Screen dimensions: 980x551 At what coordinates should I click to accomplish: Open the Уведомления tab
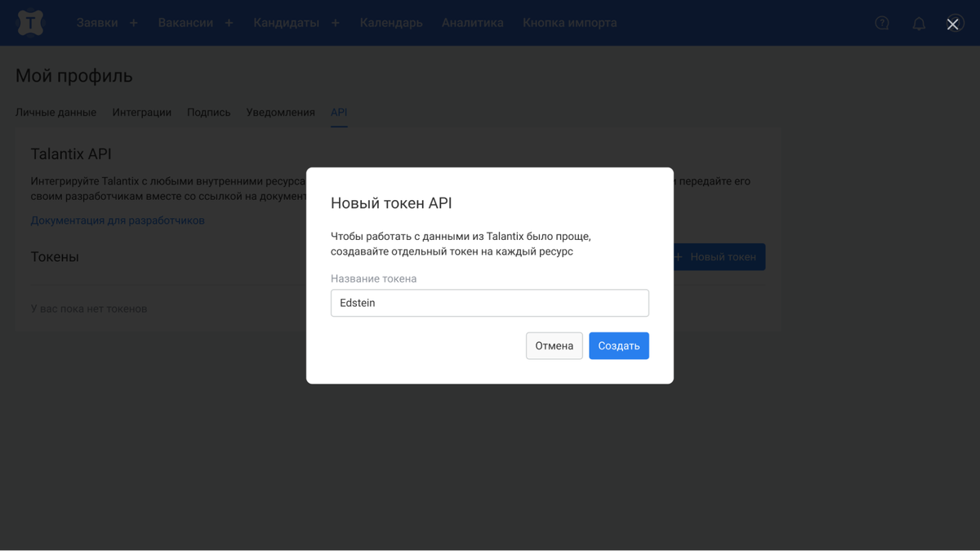(x=280, y=112)
